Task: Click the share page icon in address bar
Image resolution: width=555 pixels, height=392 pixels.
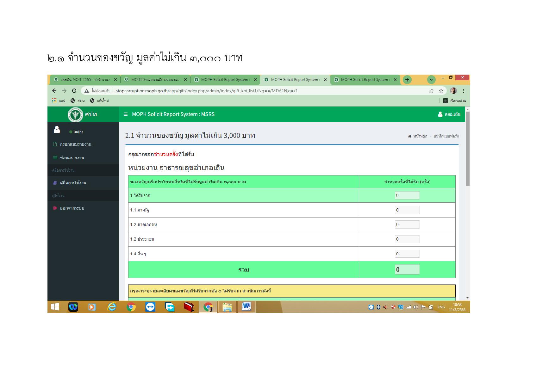Action: 431,91
